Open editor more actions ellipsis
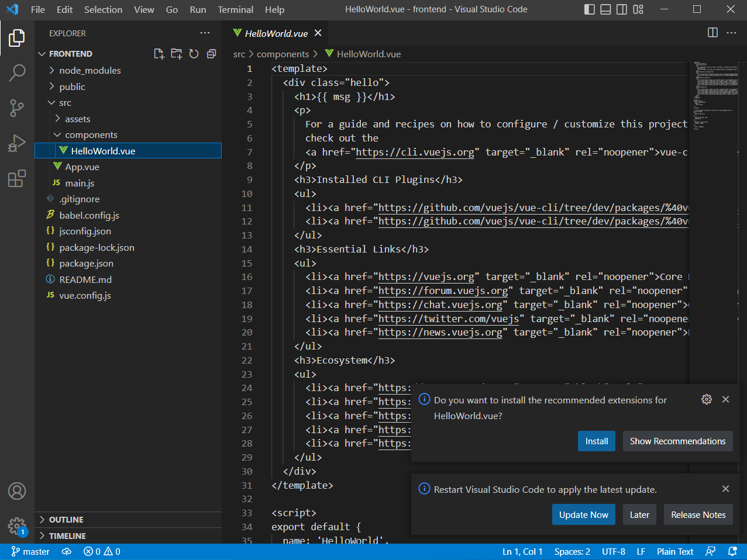Screen dimensions: 747x560 point(731,33)
